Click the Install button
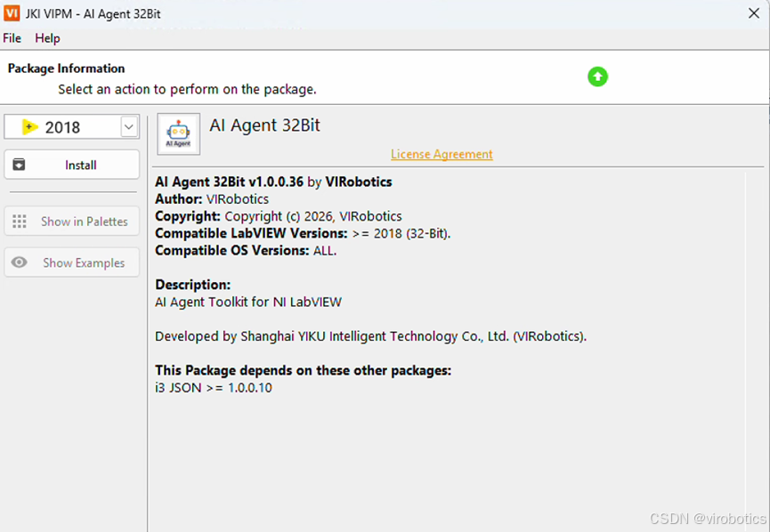Image resolution: width=770 pixels, height=532 pixels. (x=72, y=165)
